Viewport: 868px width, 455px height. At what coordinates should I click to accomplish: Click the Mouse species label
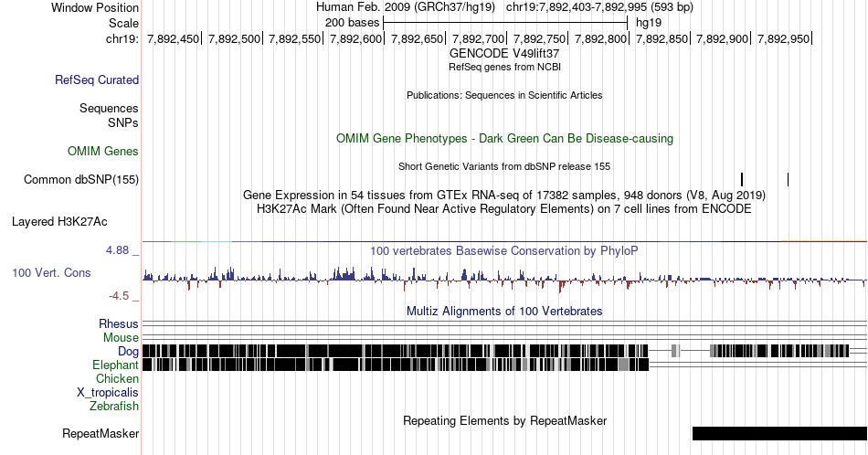pyautogui.click(x=121, y=338)
